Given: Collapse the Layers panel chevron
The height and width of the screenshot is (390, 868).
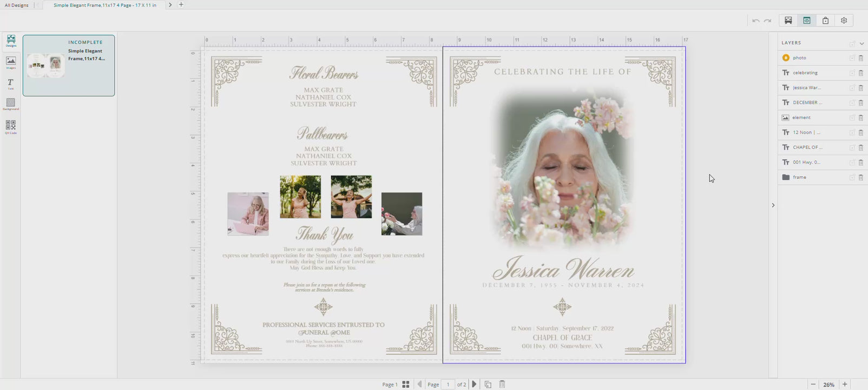Looking at the screenshot, I should [x=862, y=43].
